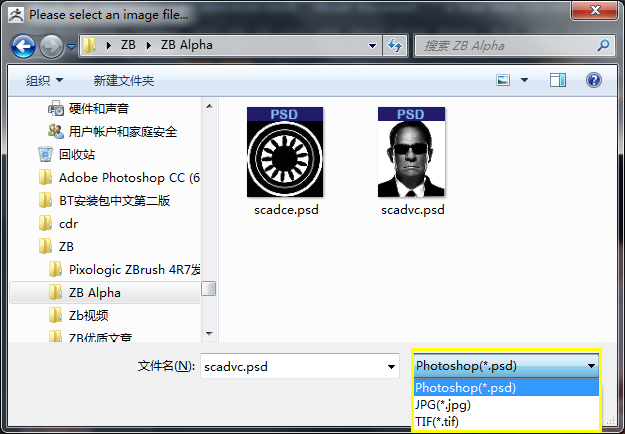The width and height of the screenshot is (625, 434).
Task: Click the magnifier search icon
Action: click(x=603, y=45)
